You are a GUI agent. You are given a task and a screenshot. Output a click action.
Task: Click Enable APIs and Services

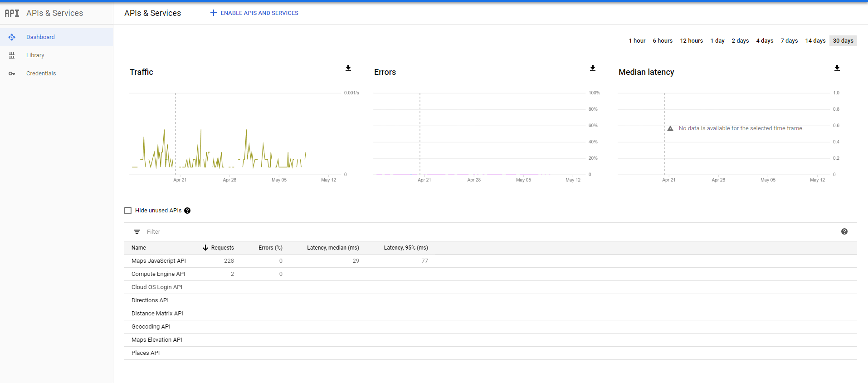254,13
